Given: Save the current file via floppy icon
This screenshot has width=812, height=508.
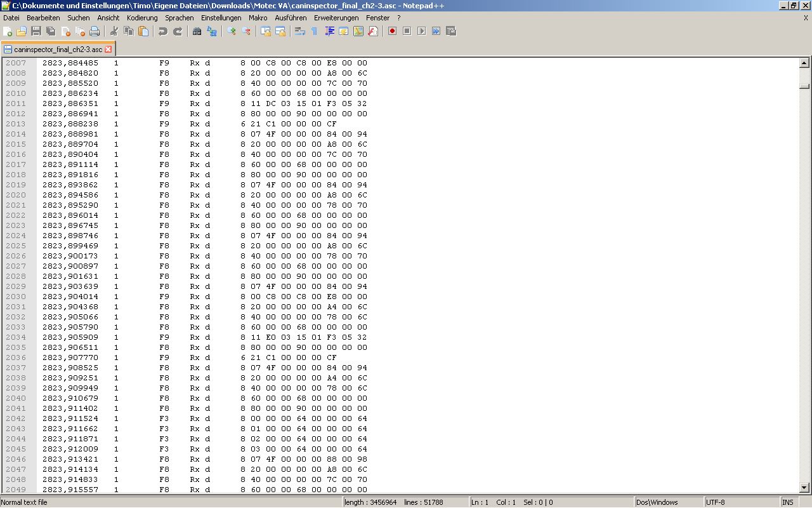Looking at the screenshot, I should tap(36, 31).
